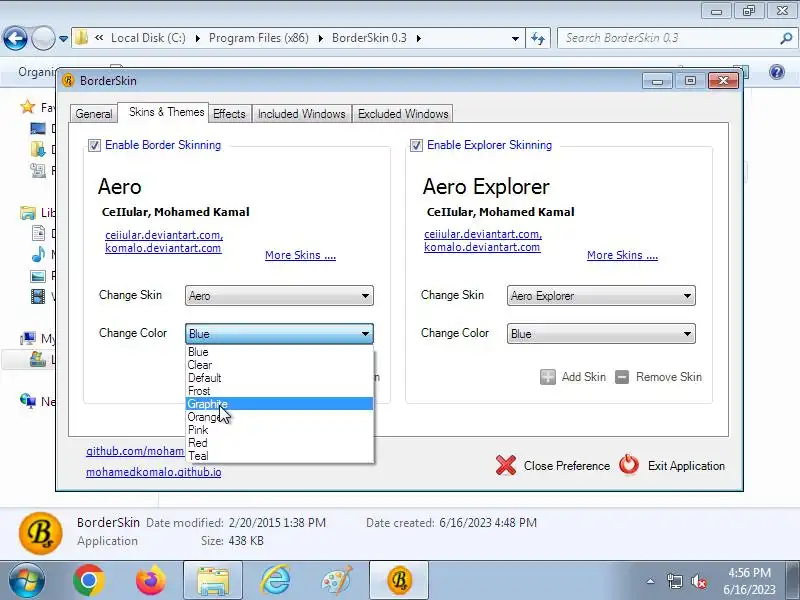This screenshot has width=800, height=600.
Task: Switch to Excluded Windows tab
Action: (403, 113)
